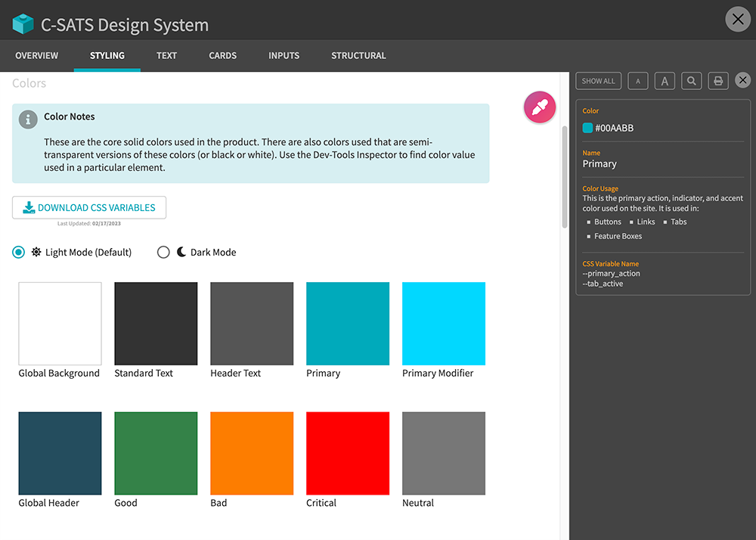Close the color details side panel
The height and width of the screenshot is (540, 756).
(743, 80)
